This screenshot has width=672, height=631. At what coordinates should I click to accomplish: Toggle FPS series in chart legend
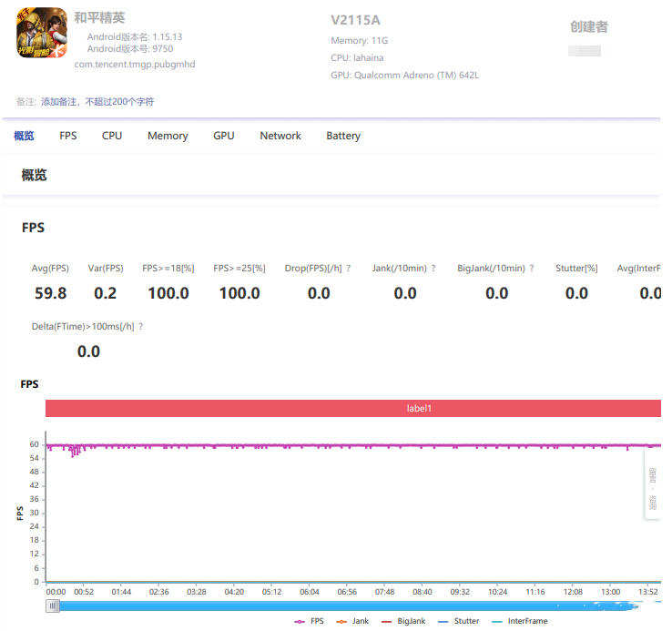tap(309, 621)
